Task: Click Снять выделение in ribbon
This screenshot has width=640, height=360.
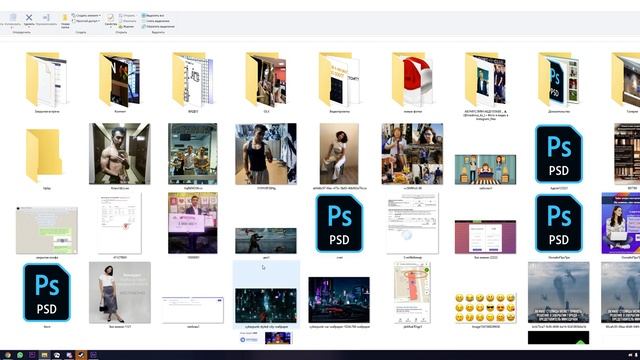Action: (156, 21)
